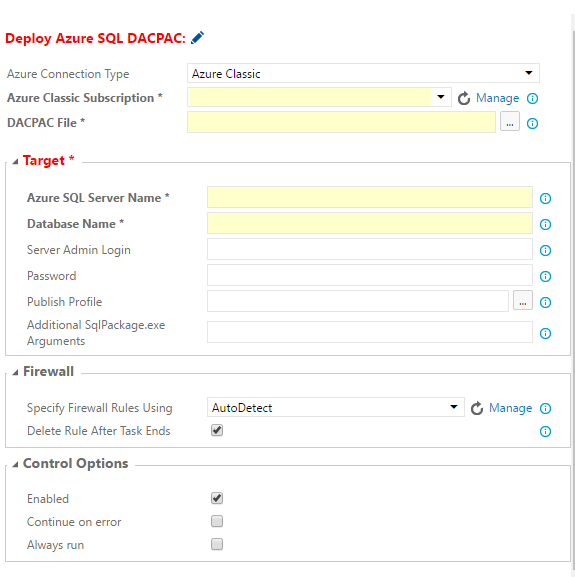Uncheck the Enabled checkbox
The height and width of the screenshot is (577, 575).
pyautogui.click(x=217, y=498)
